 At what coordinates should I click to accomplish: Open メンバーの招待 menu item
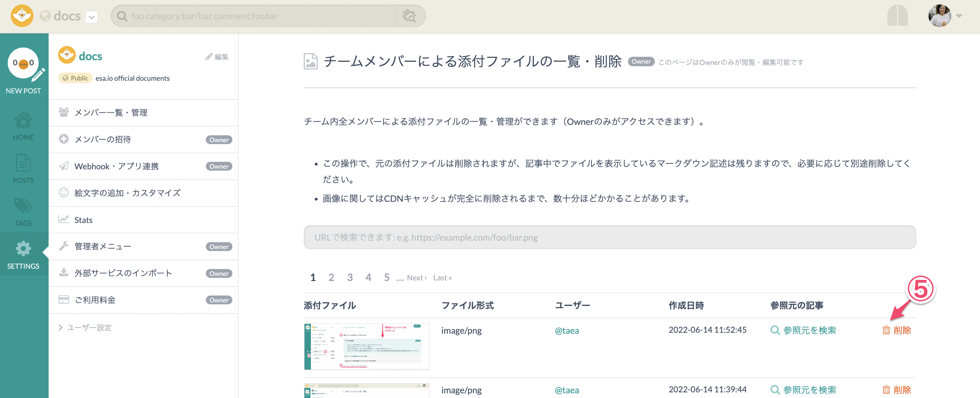pyautogui.click(x=143, y=139)
